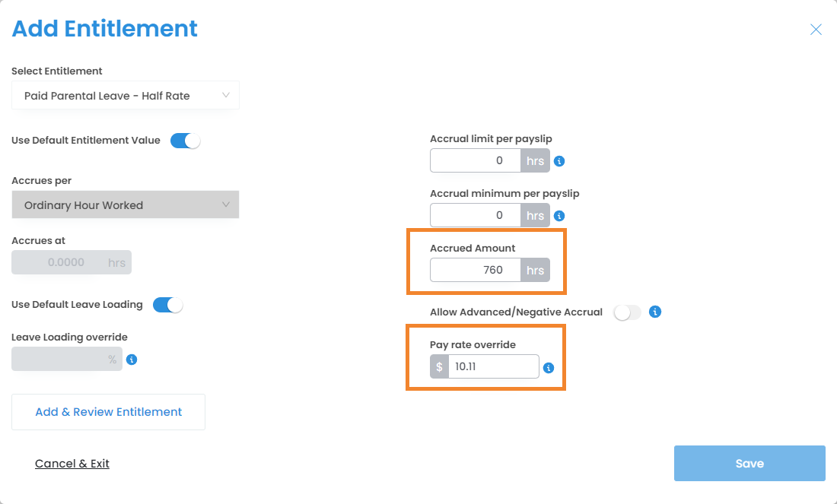Click info icon next to Allow Advanced/Negative Accrual

[655, 312]
